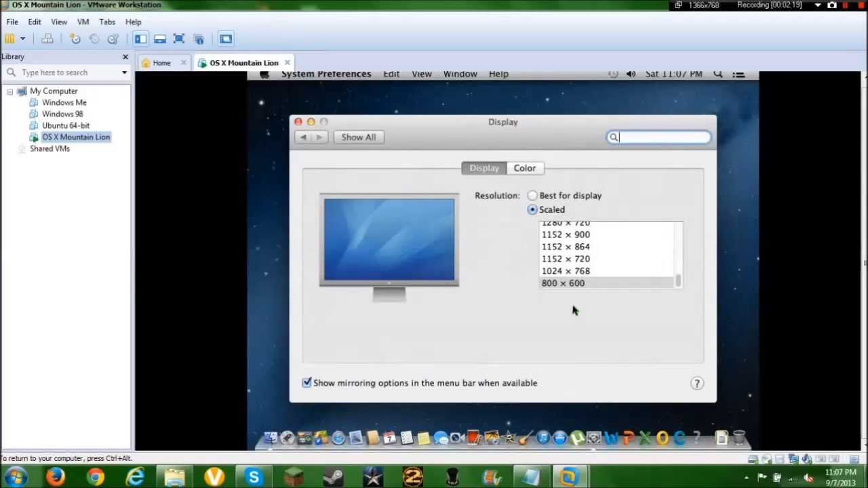Select Ubuntu 64-bit in the library
The width and height of the screenshot is (868, 488).
pyautogui.click(x=65, y=125)
